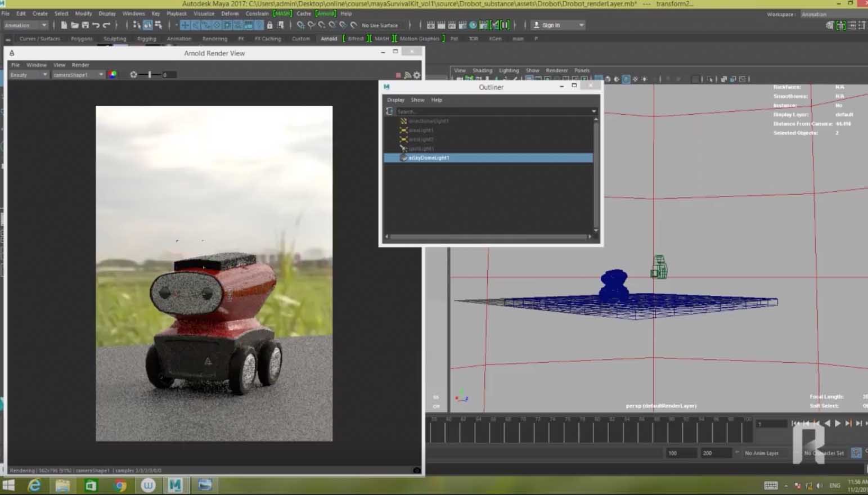Viewport: 868px width, 495px height.
Task: Click IPR render icon in status line
Action: (x=452, y=25)
